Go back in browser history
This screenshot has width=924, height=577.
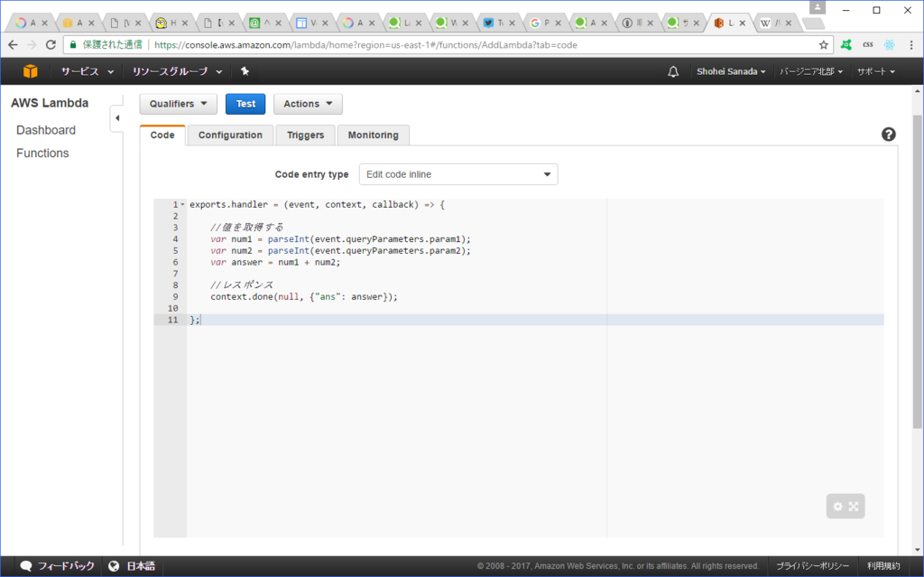click(x=13, y=45)
